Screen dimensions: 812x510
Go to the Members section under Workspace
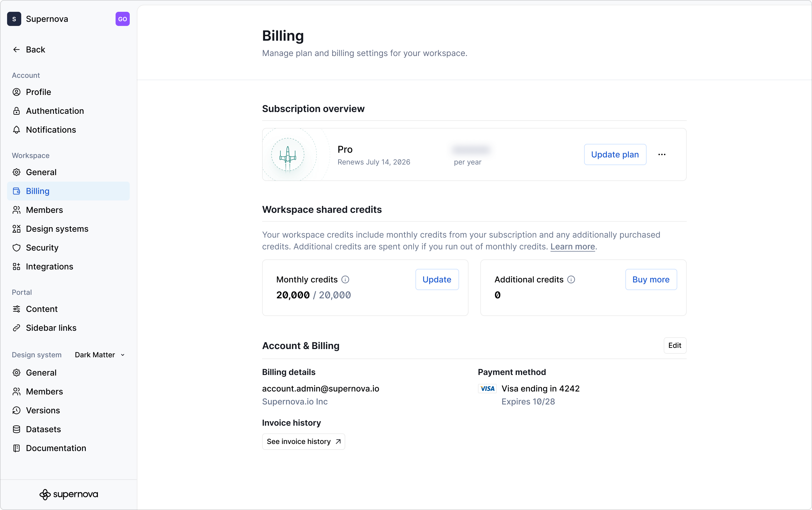point(45,210)
